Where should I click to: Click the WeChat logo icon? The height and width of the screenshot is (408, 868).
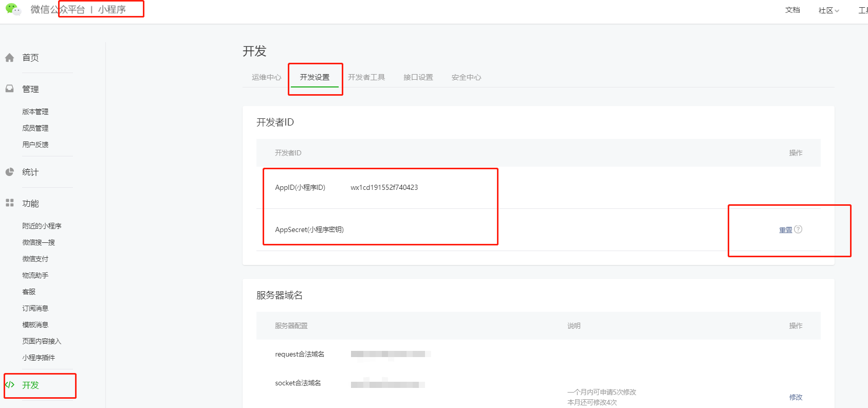coord(13,9)
